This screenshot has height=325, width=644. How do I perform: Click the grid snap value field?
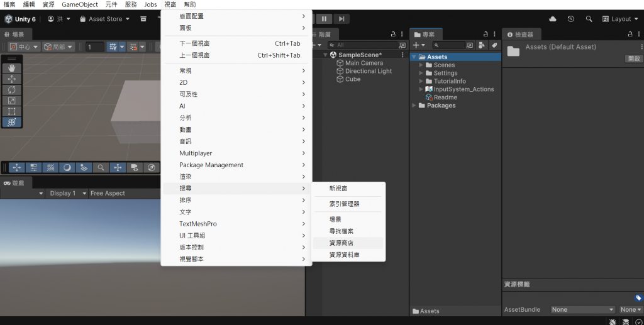pos(95,47)
